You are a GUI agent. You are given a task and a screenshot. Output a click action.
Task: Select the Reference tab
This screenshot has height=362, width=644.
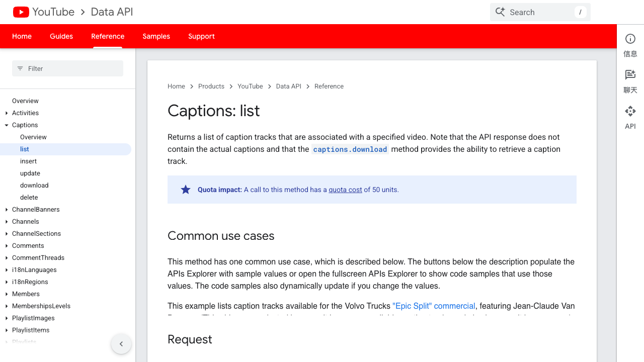pyautogui.click(x=108, y=36)
